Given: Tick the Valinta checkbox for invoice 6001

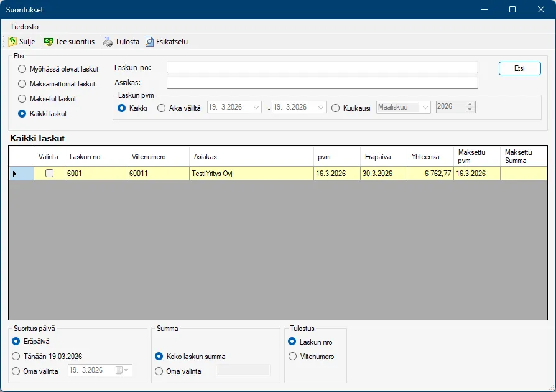Looking at the screenshot, I should pos(49,174).
